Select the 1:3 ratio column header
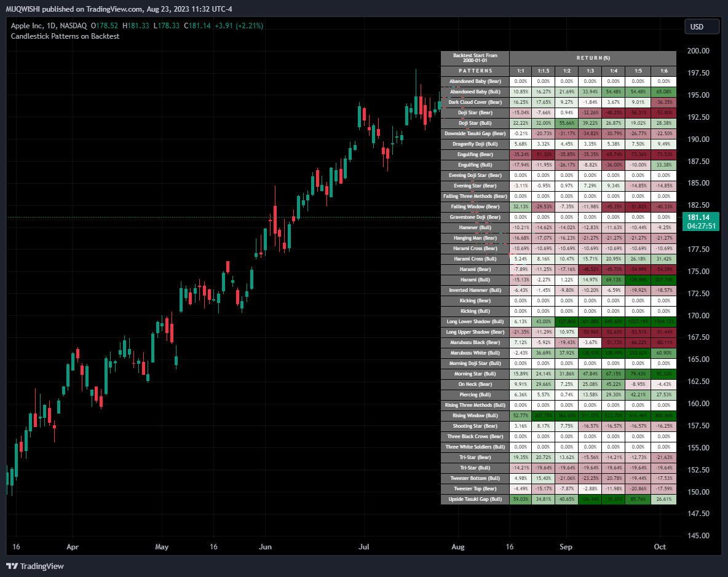Viewport: 728px width, 577px height. tap(590, 71)
